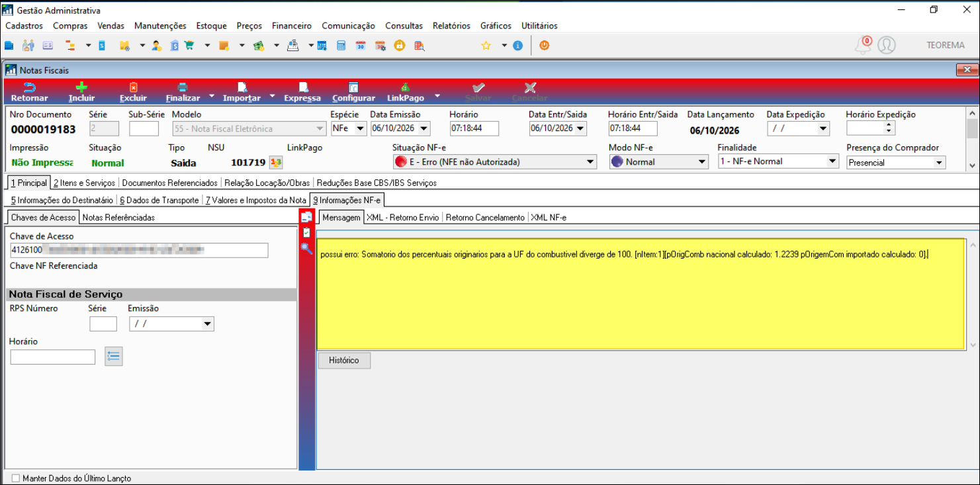Click the Histórico button
This screenshot has width=980, height=485.
click(344, 361)
